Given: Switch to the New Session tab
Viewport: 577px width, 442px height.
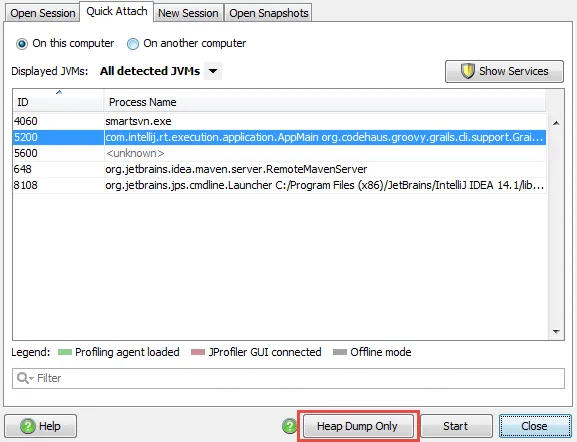Looking at the screenshot, I should pos(188,13).
